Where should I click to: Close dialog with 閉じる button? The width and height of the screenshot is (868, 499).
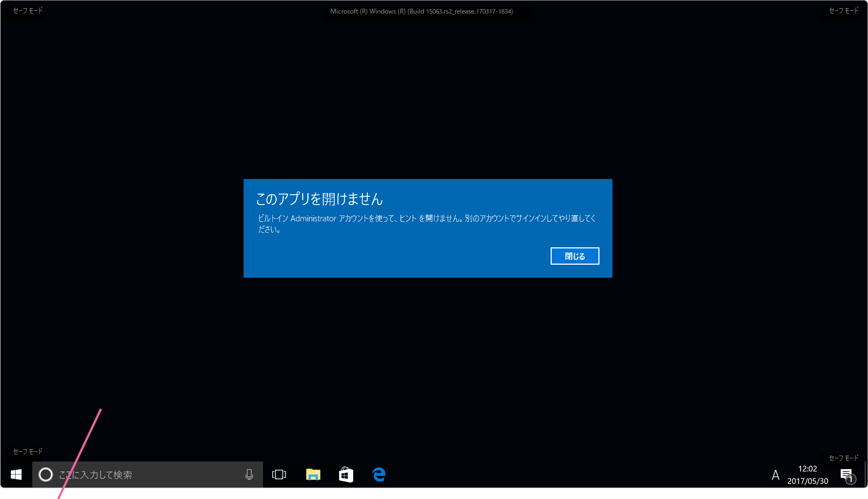tap(575, 256)
